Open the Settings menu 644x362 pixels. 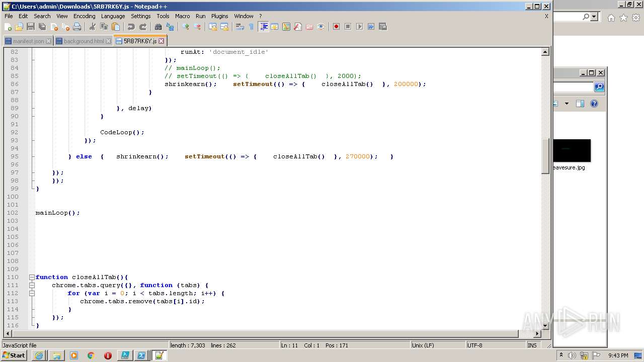(140, 16)
